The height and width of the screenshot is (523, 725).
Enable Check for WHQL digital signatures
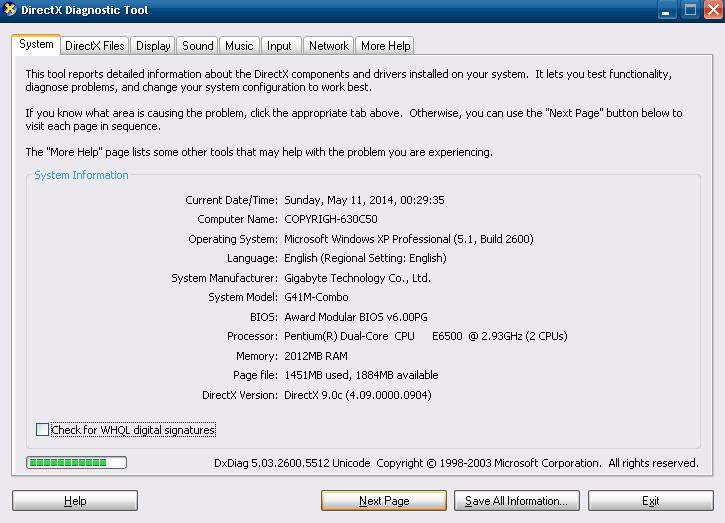click(42, 430)
